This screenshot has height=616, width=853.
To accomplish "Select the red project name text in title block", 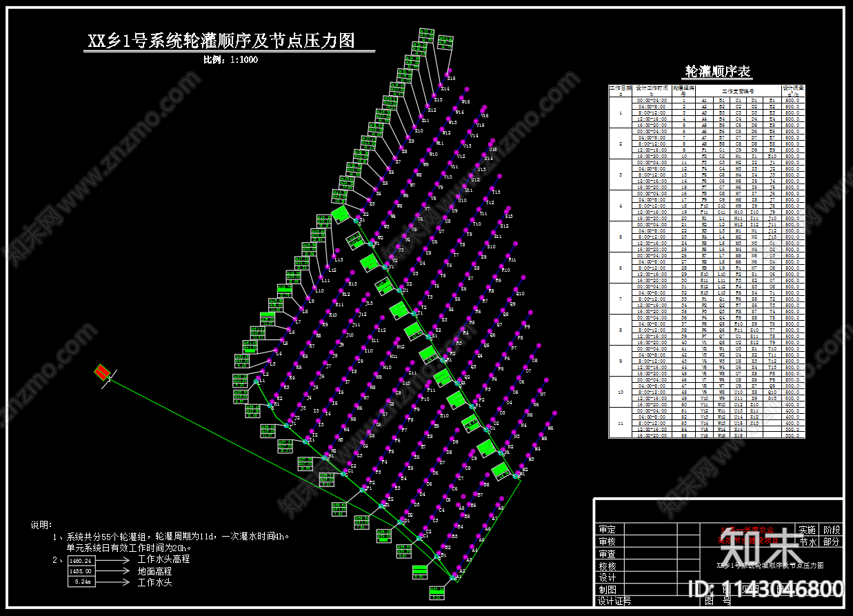I will click(747, 535).
